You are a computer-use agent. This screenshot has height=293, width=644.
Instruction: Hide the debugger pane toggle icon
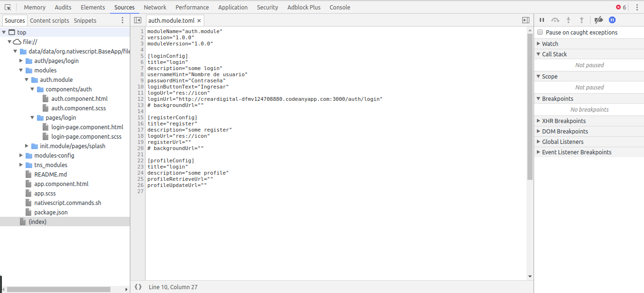pyautogui.click(x=526, y=20)
